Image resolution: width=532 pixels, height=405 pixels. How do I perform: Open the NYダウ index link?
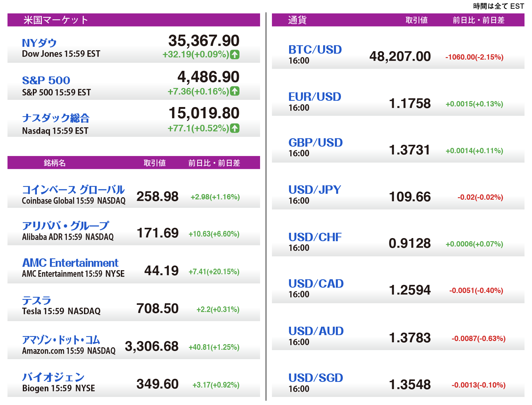tap(39, 43)
